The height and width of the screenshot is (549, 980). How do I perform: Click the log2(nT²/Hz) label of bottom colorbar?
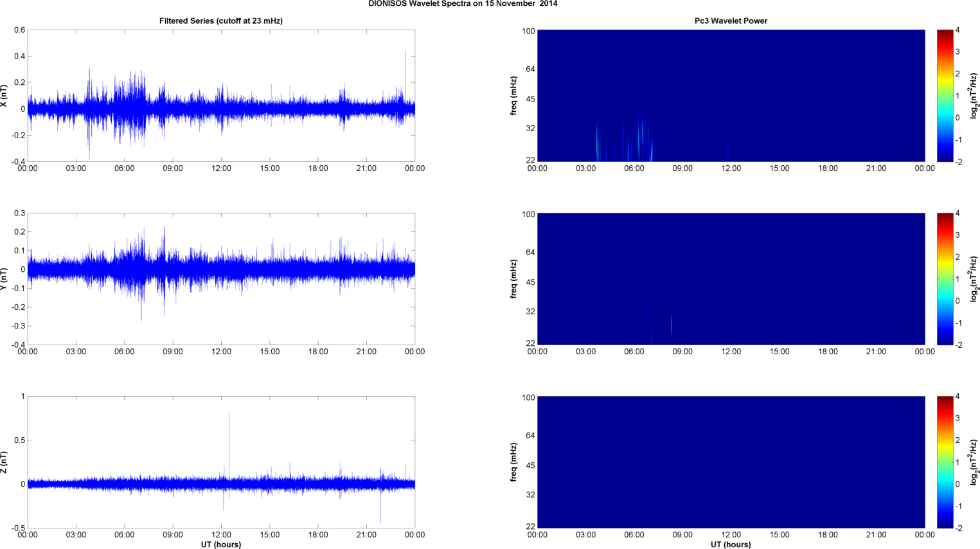click(x=974, y=462)
